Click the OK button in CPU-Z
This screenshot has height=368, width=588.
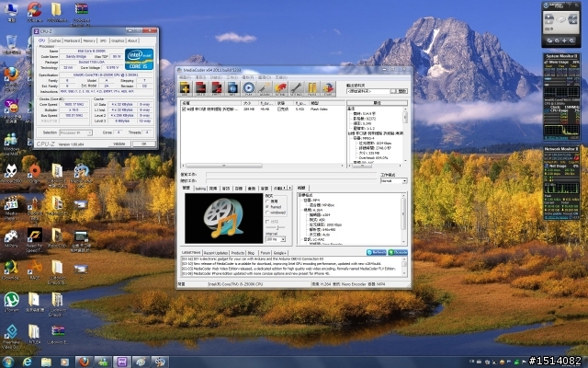[143, 144]
